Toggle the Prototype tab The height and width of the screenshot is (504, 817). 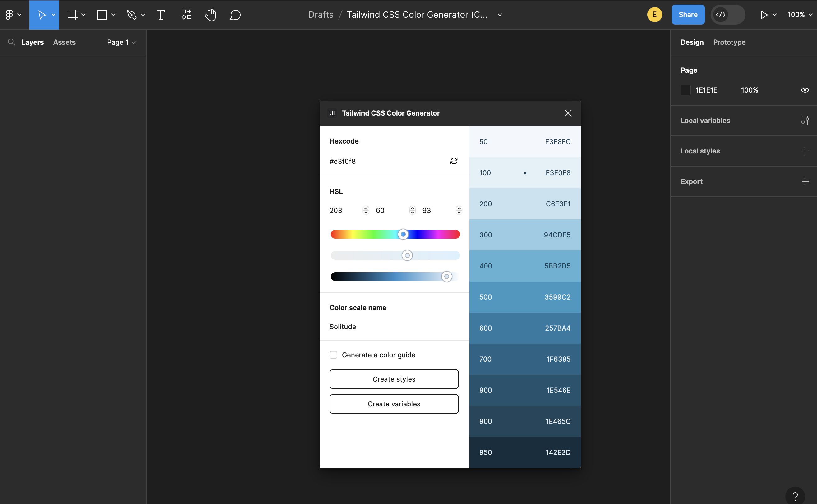point(729,42)
